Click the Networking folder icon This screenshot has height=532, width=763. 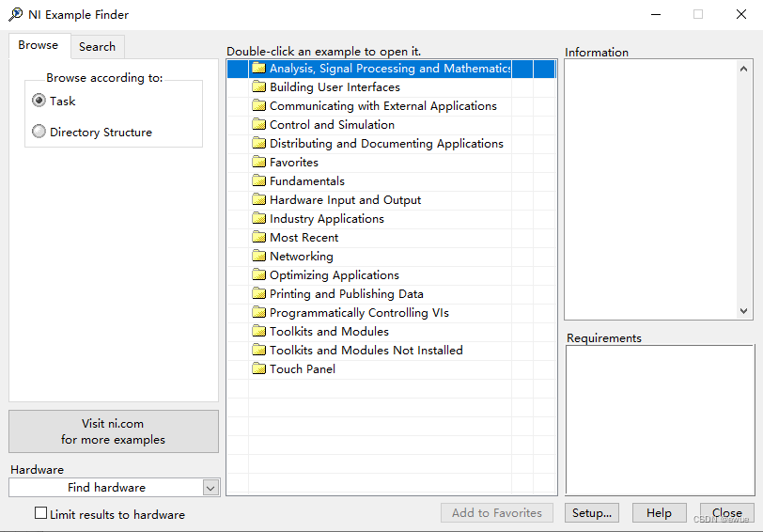pyautogui.click(x=259, y=256)
